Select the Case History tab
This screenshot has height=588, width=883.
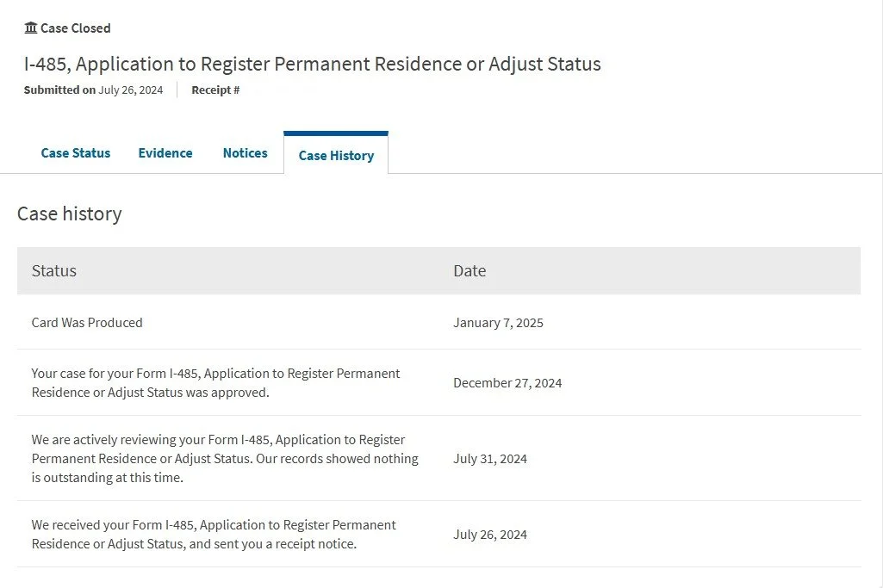[x=336, y=155]
